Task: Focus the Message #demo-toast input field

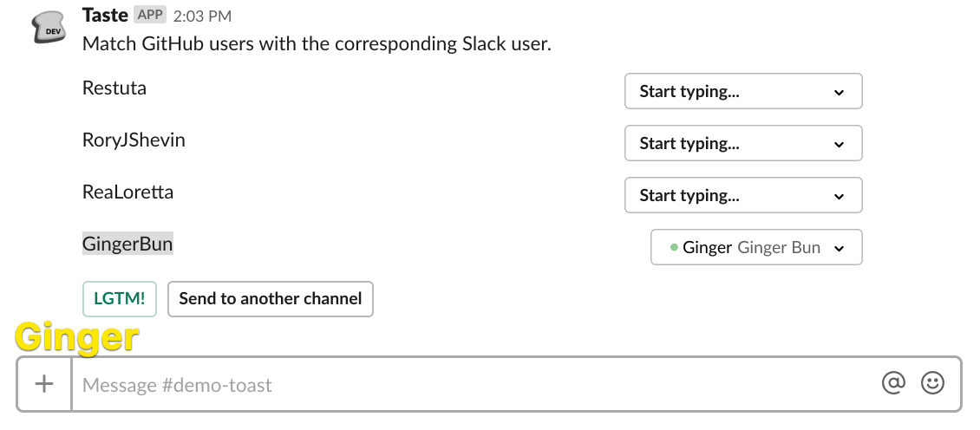Action: tap(468, 384)
